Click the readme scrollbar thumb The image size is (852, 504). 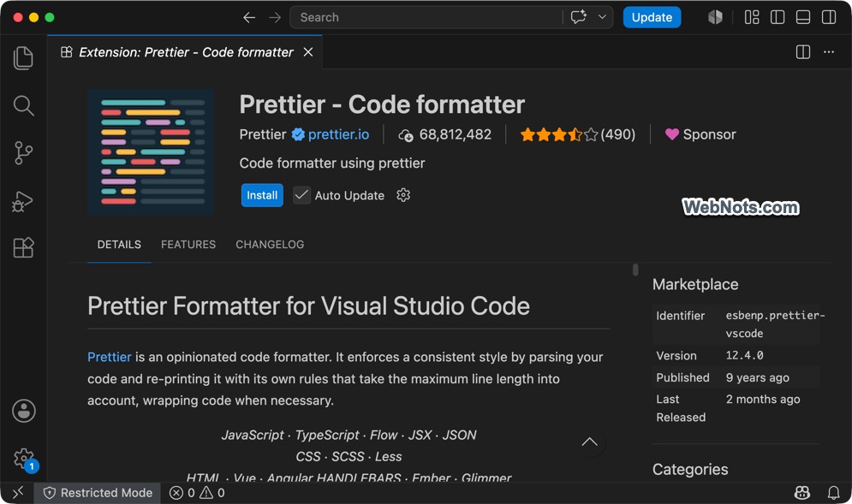tap(635, 270)
